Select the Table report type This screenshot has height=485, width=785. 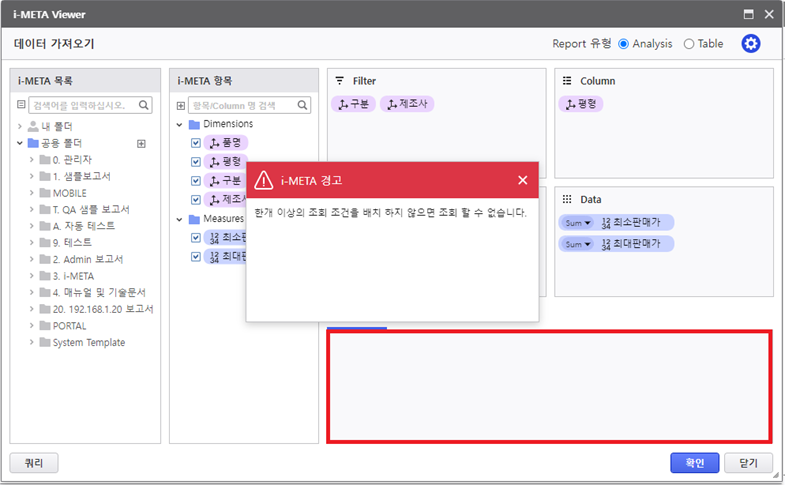pyautogui.click(x=689, y=44)
